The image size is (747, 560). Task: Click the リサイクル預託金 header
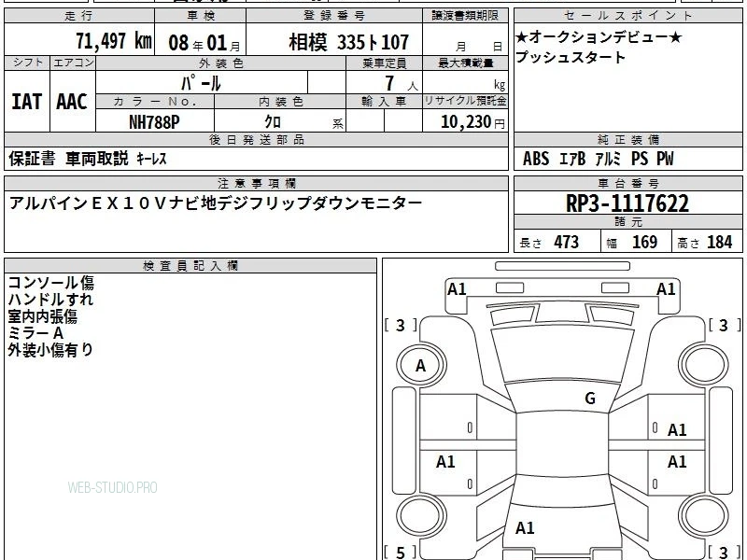(465, 101)
